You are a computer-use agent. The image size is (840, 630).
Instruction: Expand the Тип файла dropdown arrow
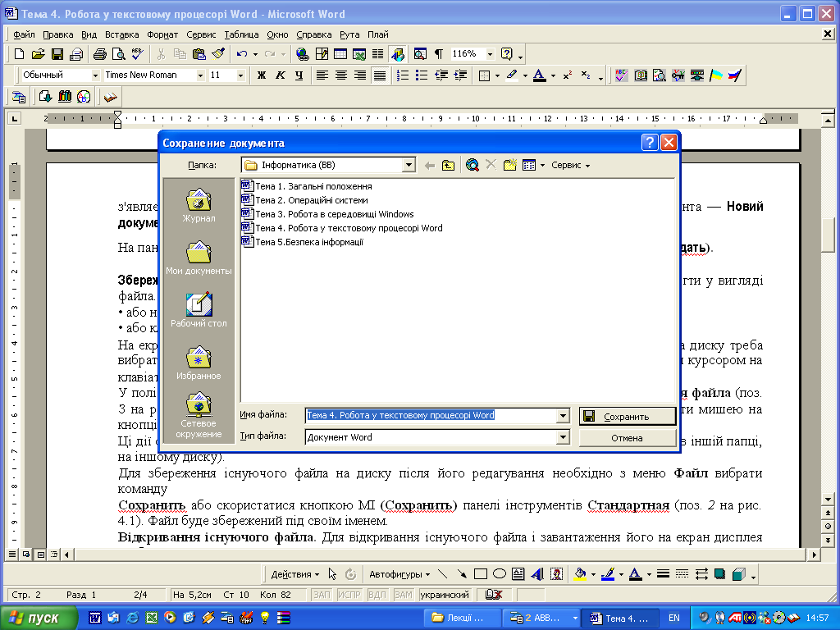click(x=563, y=437)
